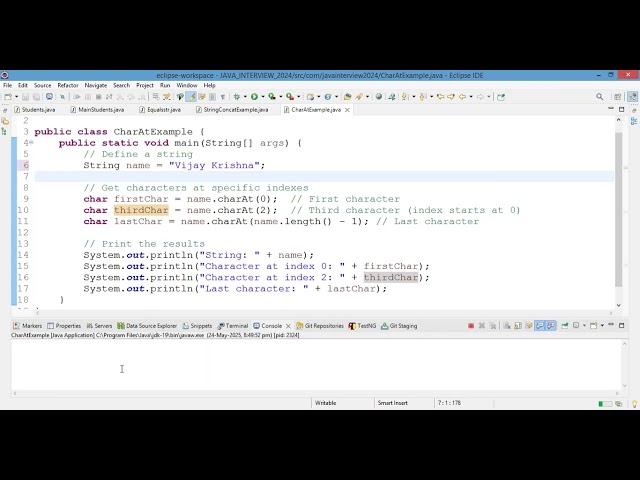The image size is (640, 480).
Task: Open the Properties view tab
Action: [64, 326]
